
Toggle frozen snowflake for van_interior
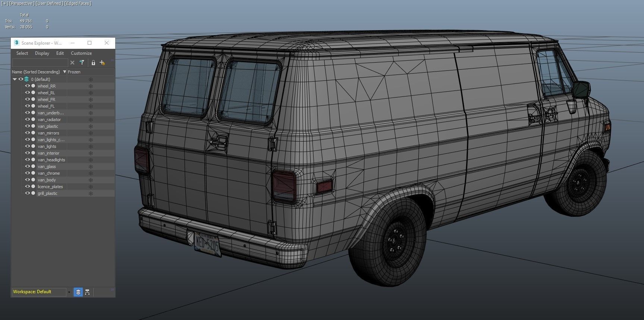tap(90, 153)
